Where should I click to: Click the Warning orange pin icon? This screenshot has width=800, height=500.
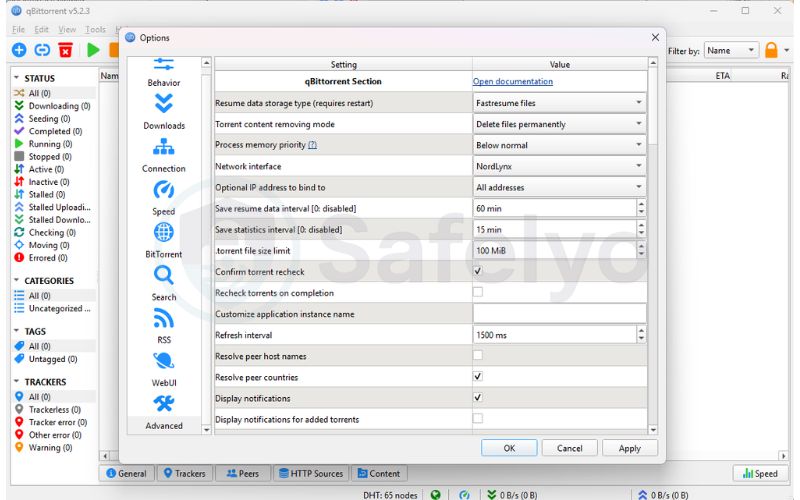[19, 447]
